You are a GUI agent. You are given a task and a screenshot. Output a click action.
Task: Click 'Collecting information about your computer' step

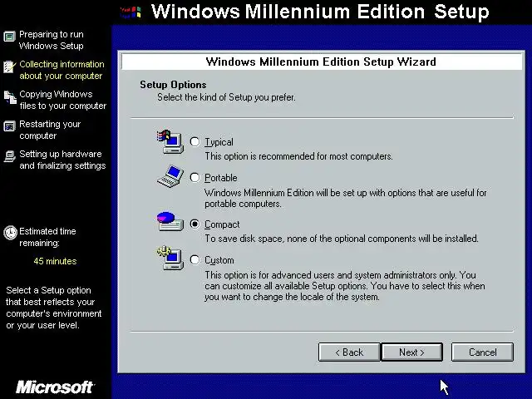pos(62,70)
